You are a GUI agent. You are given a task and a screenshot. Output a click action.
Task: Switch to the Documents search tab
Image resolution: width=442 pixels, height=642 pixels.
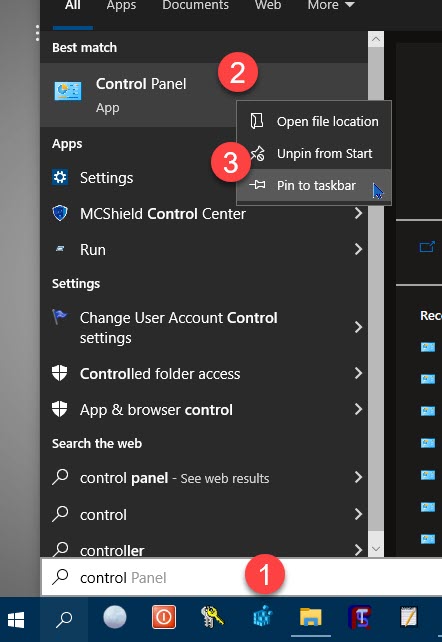point(195,6)
